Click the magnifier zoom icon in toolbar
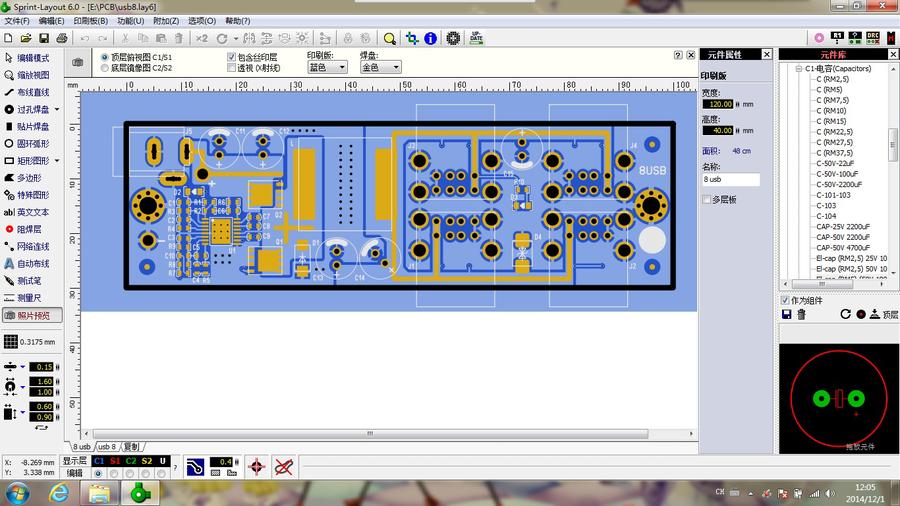 [389, 38]
